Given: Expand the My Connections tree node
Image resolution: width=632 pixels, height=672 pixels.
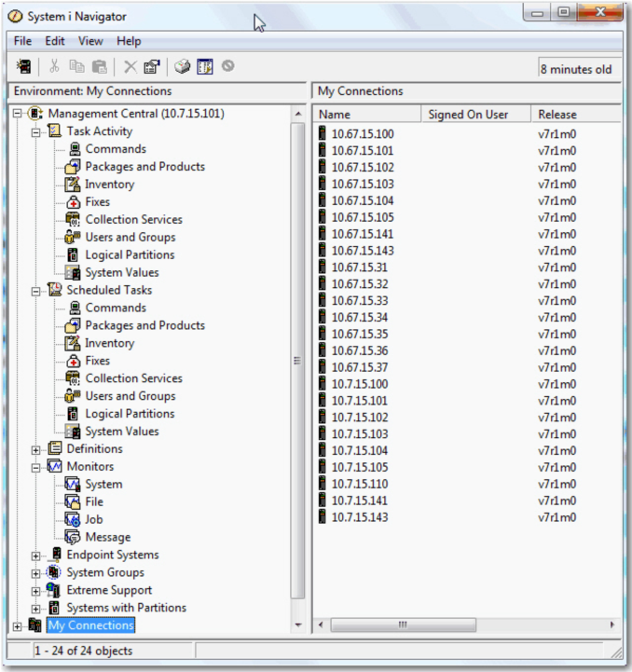Looking at the screenshot, I should tap(17, 626).
